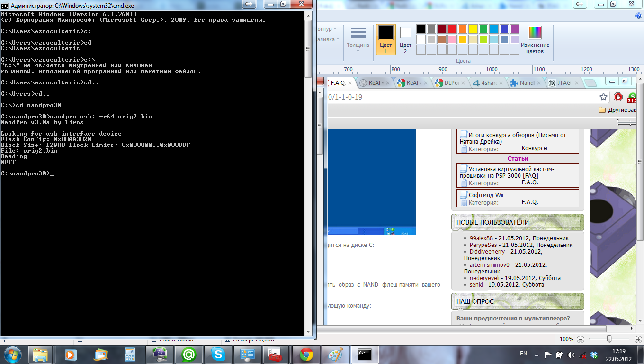Click the red Adblock stop-sign icon
The image size is (644, 364).
coord(618,97)
